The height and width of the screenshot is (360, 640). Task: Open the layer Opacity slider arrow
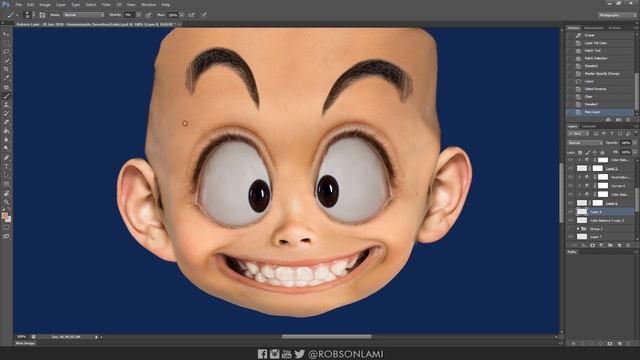point(634,143)
